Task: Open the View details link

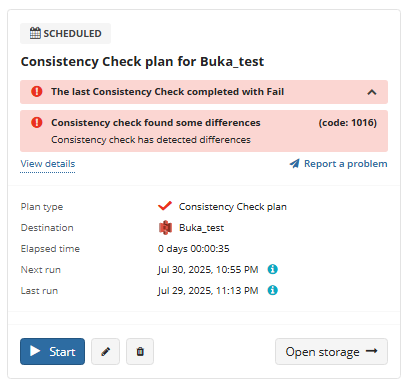Action: tap(48, 164)
